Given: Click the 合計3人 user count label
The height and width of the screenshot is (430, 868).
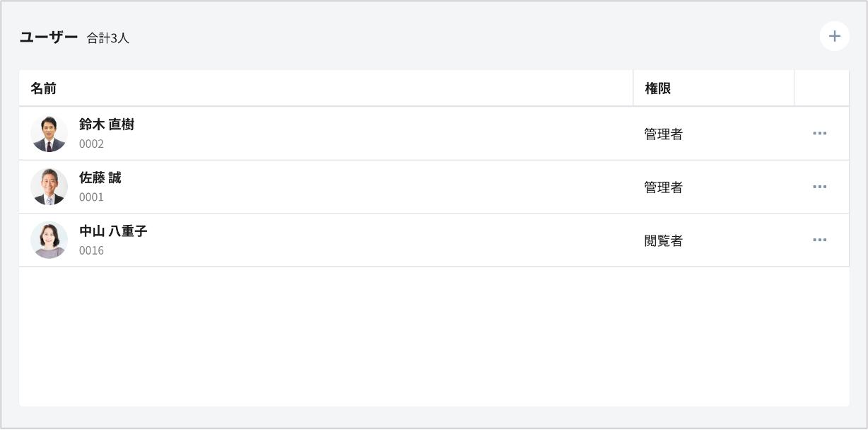Looking at the screenshot, I should [108, 38].
